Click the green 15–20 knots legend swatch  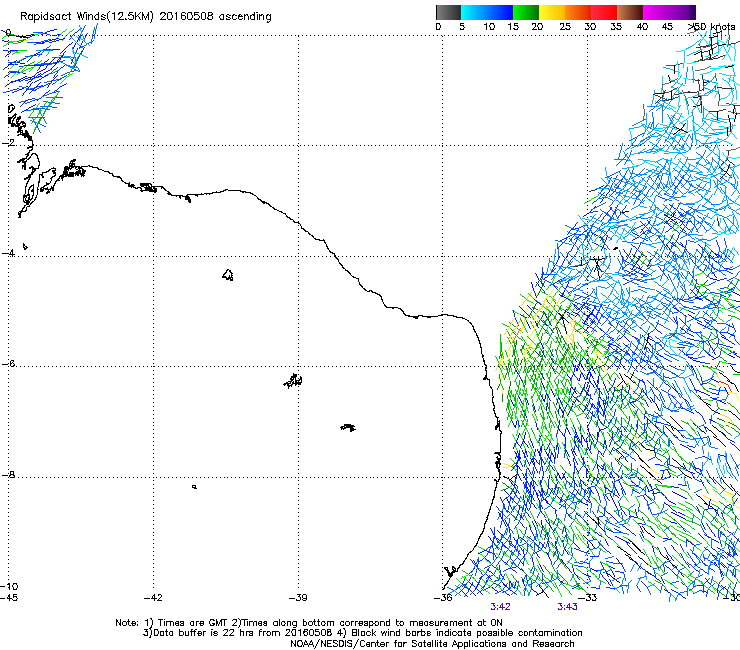[x=526, y=12]
